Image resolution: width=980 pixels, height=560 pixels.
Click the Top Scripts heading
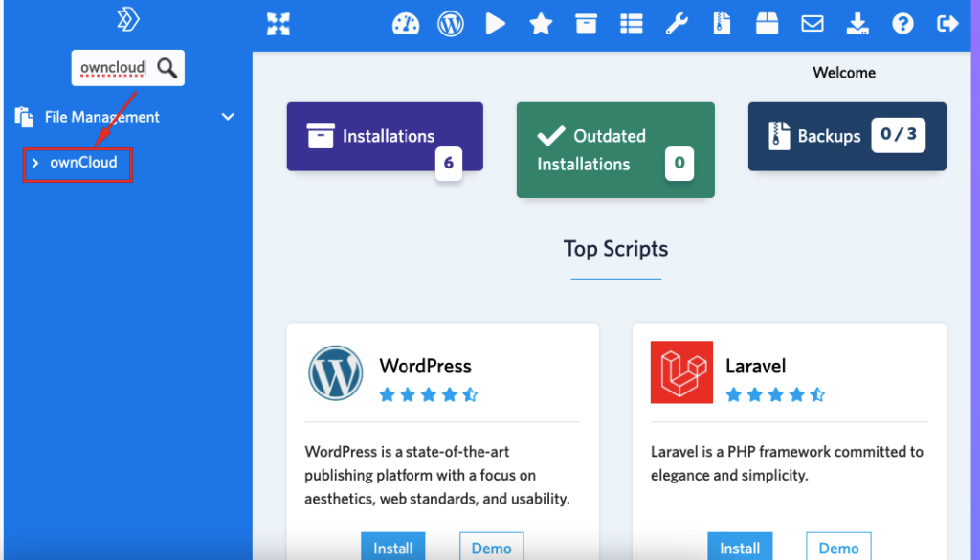click(x=615, y=249)
